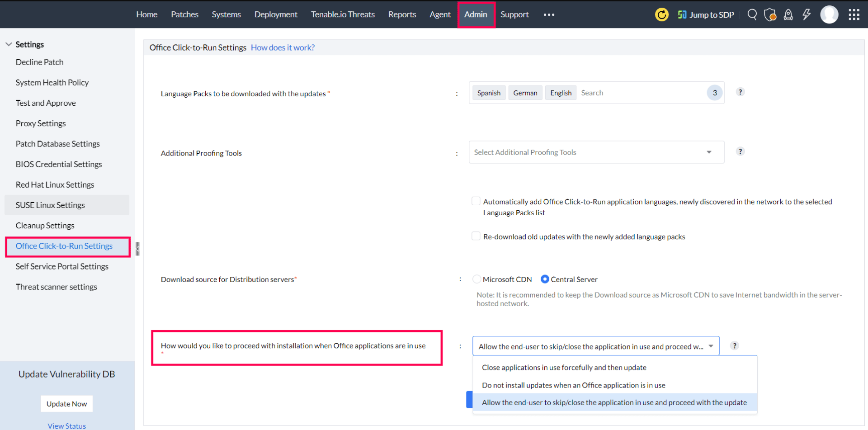Click the Spanish language tag
The width and height of the screenshot is (868, 430).
point(489,93)
